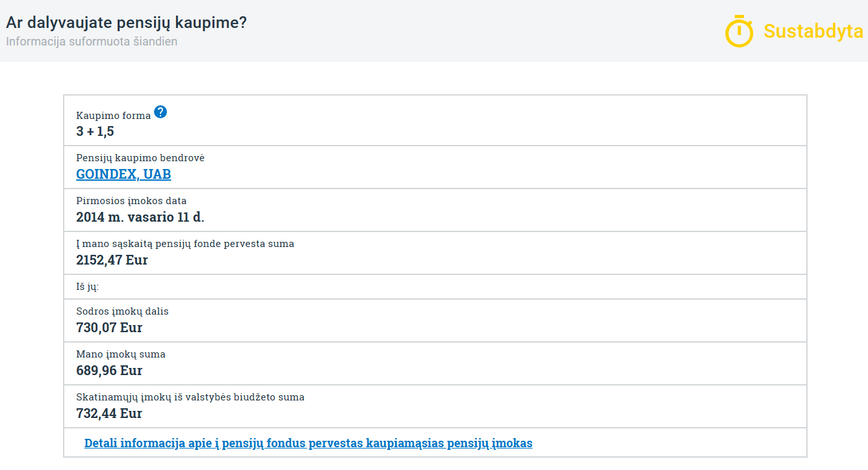Select the 730,07 Eur amount
The image size is (868, 470).
[109, 328]
